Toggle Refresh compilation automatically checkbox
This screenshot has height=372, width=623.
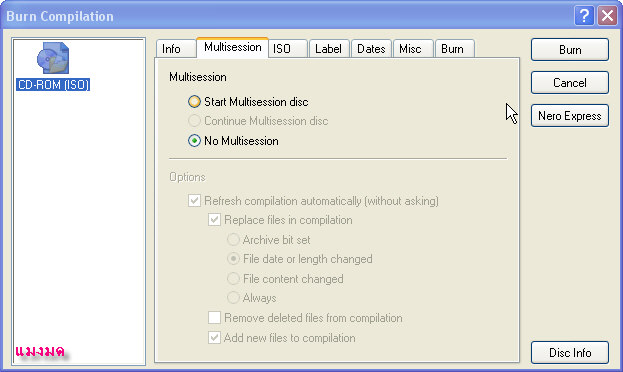(x=194, y=201)
